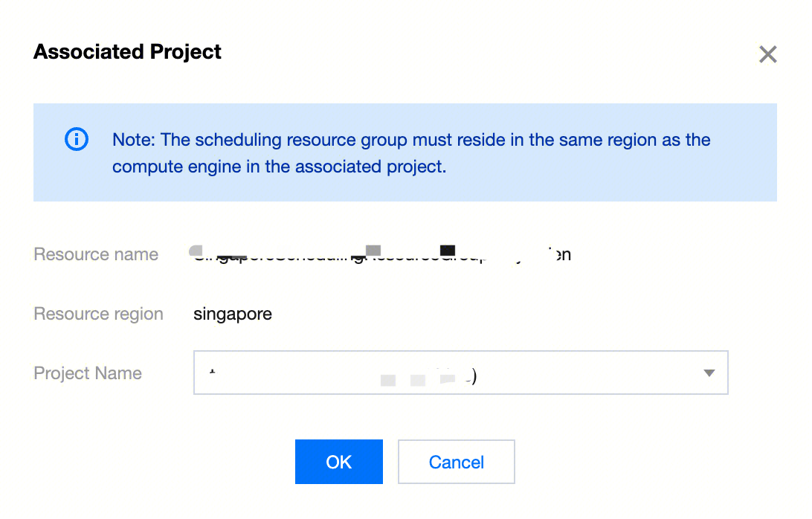Screen dimensions: 812x519
Task: Close the Associated Project dialog
Action: pos(767,54)
